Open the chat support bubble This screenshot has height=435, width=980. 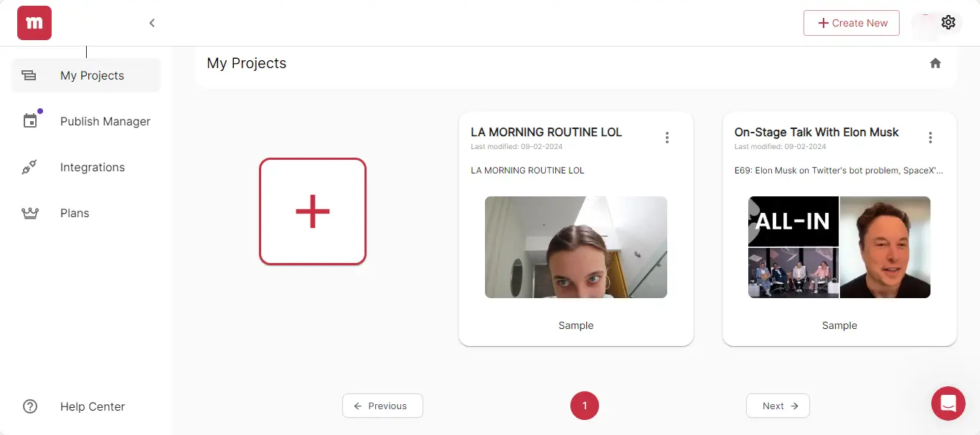click(948, 403)
